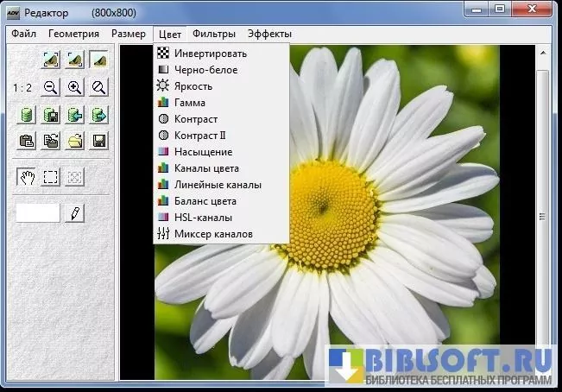Viewport: 562px width, 392px height.
Task: Open the Эффекты menu
Action: click(x=269, y=34)
